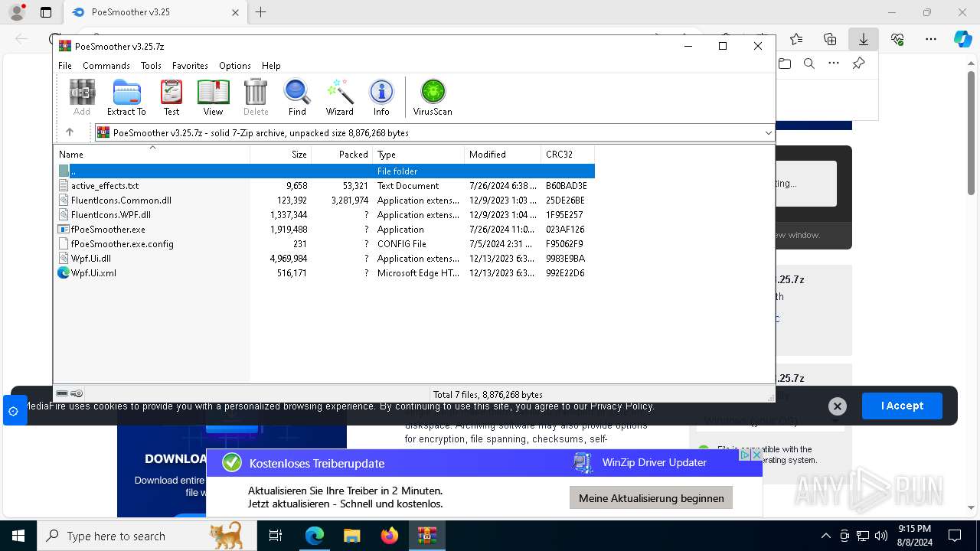Click search icon in downloads panel
Image resolution: width=980 pixels, height=551 pixels.
tap(809, 64)
